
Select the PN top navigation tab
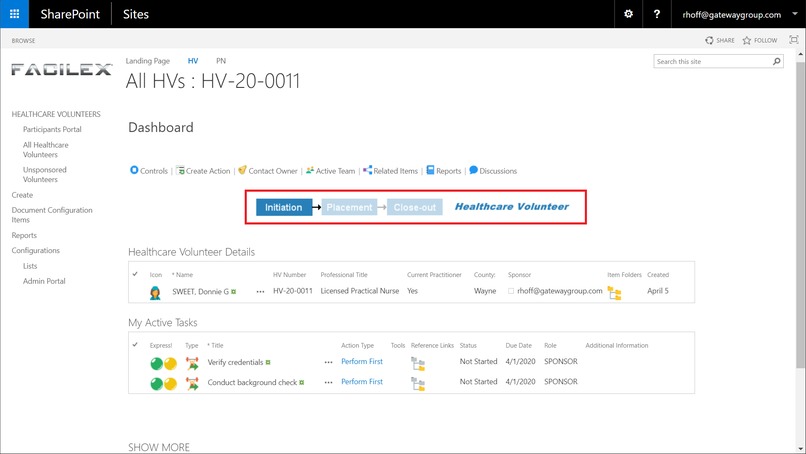tap(221, 61)
